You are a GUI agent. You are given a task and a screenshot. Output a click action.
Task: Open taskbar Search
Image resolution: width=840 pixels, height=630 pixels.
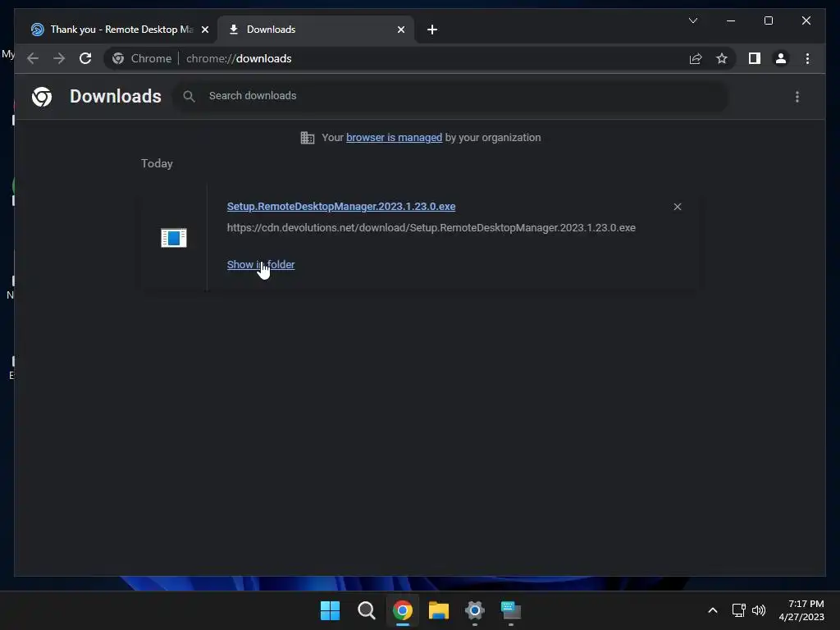[367, 610]
